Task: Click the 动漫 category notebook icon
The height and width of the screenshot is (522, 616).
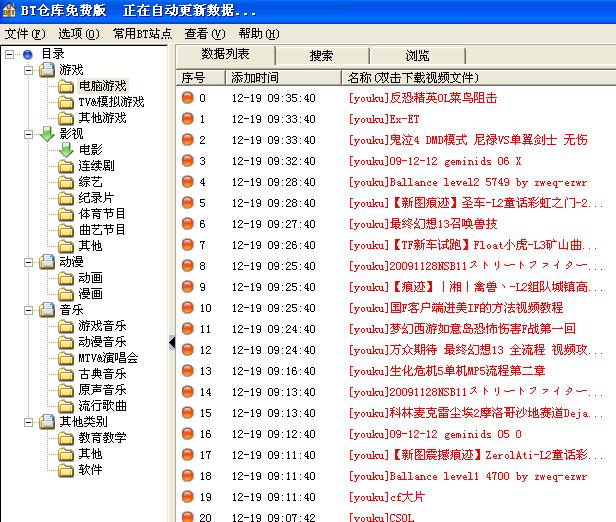Action: coord(47,262)
